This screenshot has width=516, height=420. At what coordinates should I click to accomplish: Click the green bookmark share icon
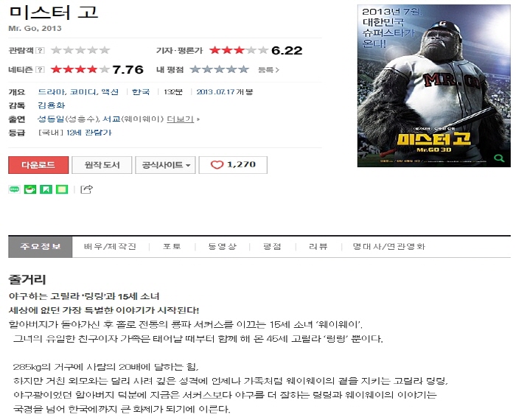pos(46,189)
